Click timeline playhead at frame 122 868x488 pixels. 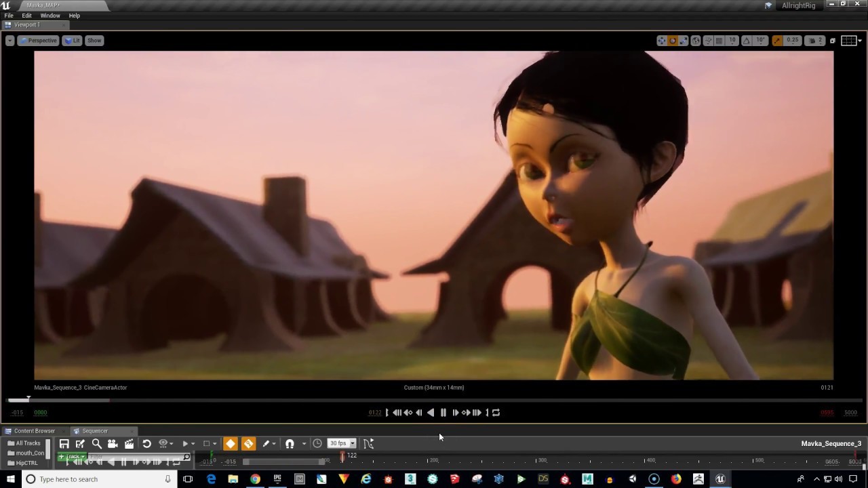tap(342, 457)
